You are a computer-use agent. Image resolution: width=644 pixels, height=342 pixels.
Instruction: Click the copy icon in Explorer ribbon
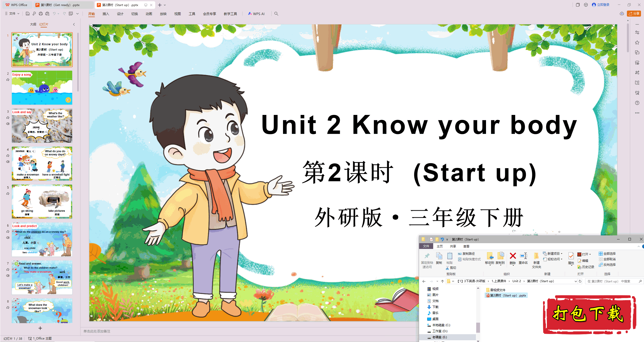coord(439,256)
